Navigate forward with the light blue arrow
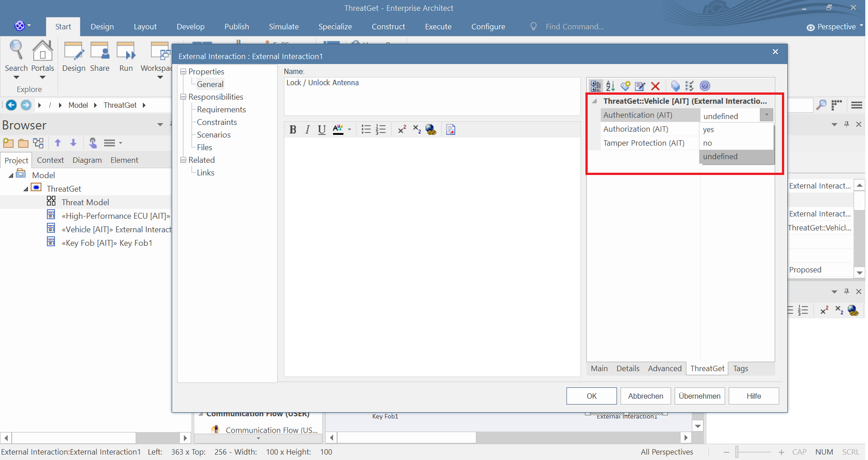The width and height of the screenshot is (868, 460). [26, 105]
